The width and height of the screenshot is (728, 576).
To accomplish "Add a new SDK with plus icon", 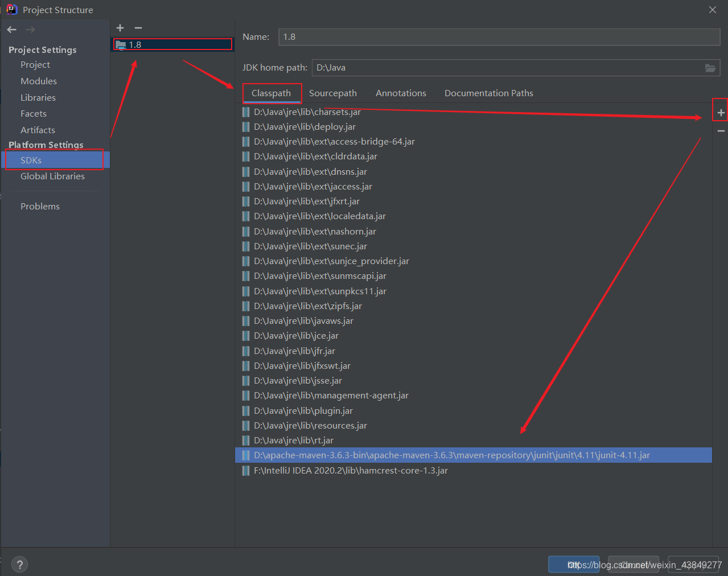I will [x=120, y=28].
